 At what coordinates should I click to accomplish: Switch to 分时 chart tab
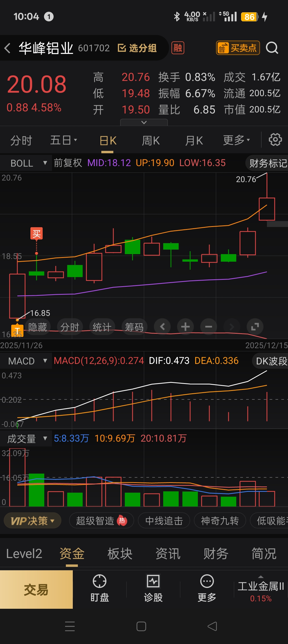click(x=21, y=140)
